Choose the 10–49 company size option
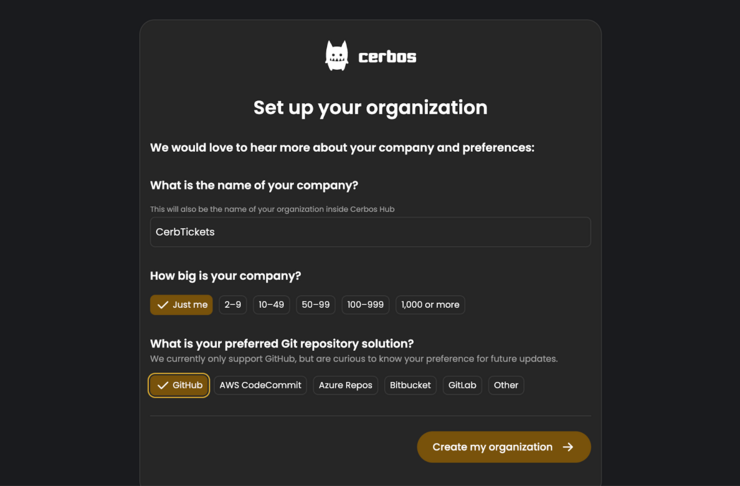 tap(271, 305)
